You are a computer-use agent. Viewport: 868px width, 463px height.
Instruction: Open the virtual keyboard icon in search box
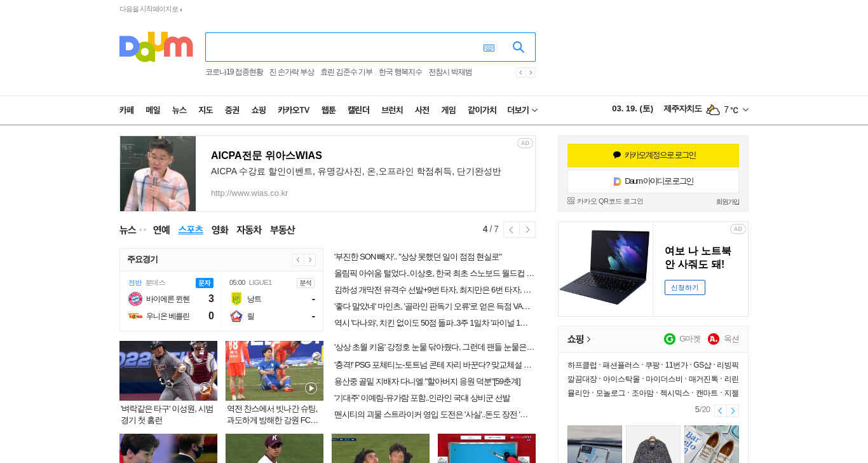(x=489, y=48)
